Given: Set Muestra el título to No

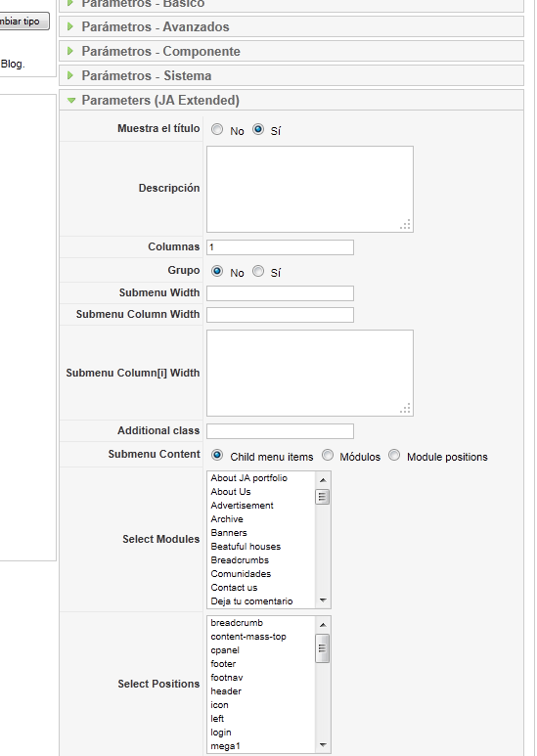Looking at the screenshot, I should 217,129.
